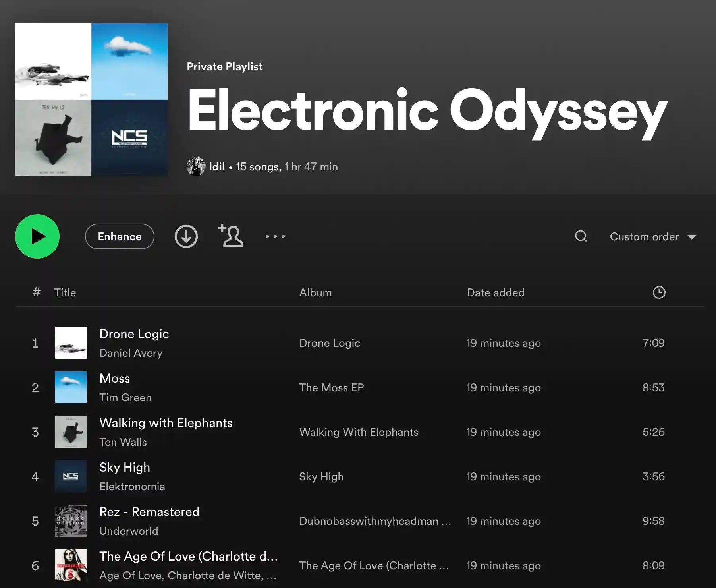Open the Dubnobasswithmyheadman album link

click(375, 521)
